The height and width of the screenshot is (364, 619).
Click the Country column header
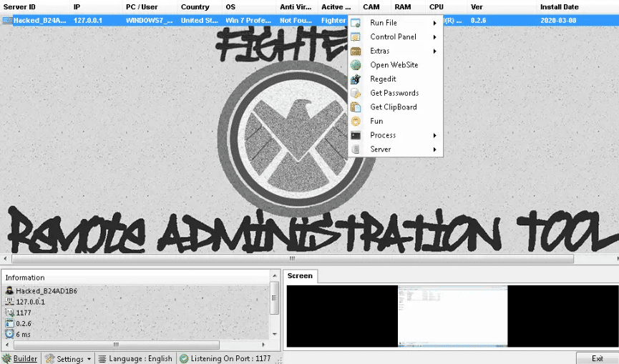click(x=200, y=7)
